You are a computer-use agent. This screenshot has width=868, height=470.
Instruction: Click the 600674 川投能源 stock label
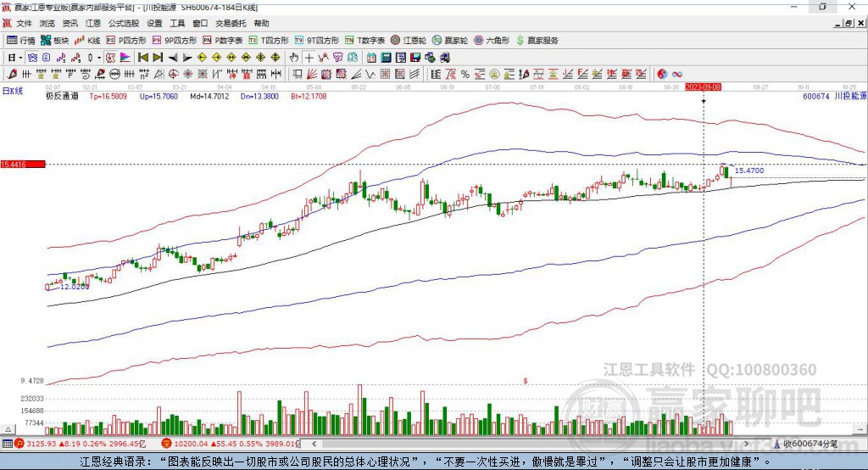(834, 96)
